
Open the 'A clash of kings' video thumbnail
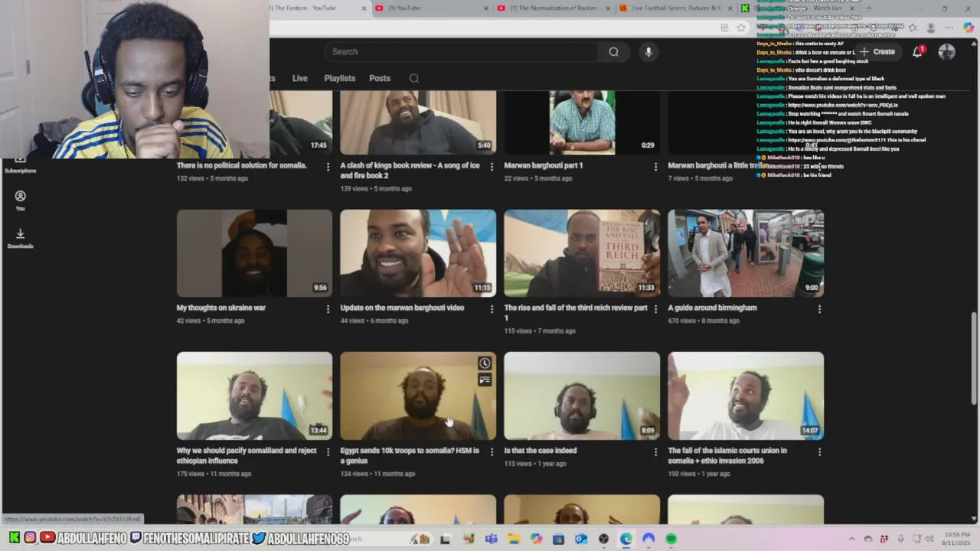click(418, 122)
